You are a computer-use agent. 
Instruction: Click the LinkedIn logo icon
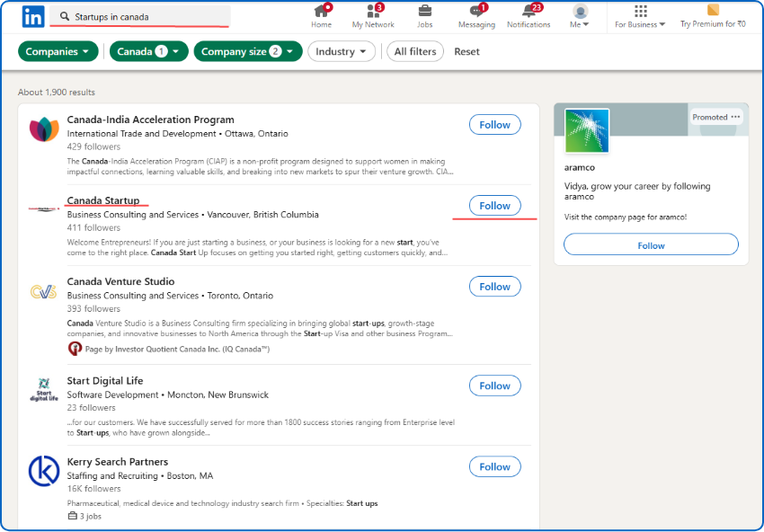[x=33, y=16]
